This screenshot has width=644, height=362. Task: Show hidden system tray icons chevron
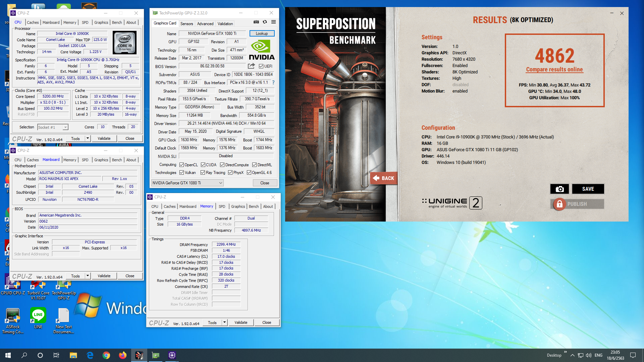coord(572,355)
